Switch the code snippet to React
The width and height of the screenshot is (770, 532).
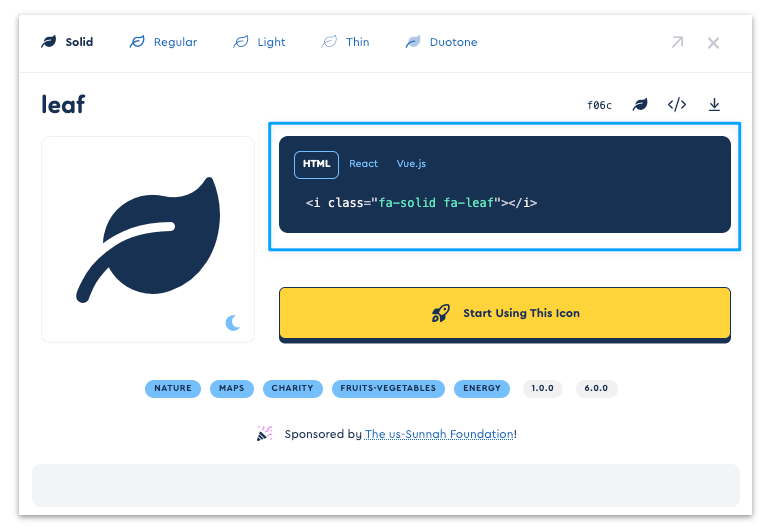(x=363, y=164)
